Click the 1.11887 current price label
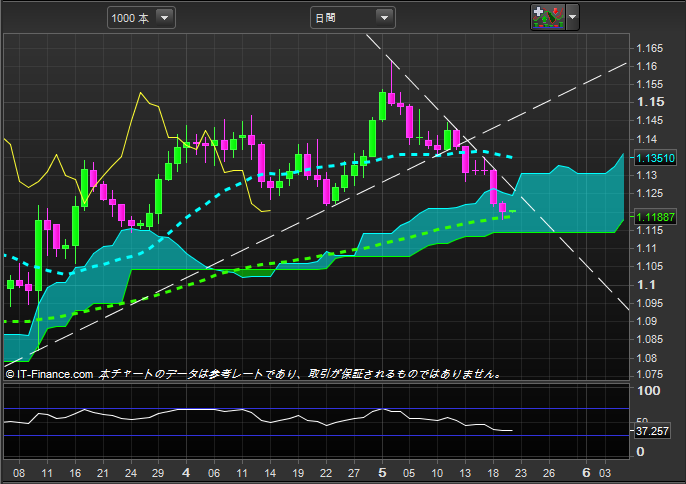Image resolution: width=686 pixels, height=484 pixels. [x=655, y=217]
